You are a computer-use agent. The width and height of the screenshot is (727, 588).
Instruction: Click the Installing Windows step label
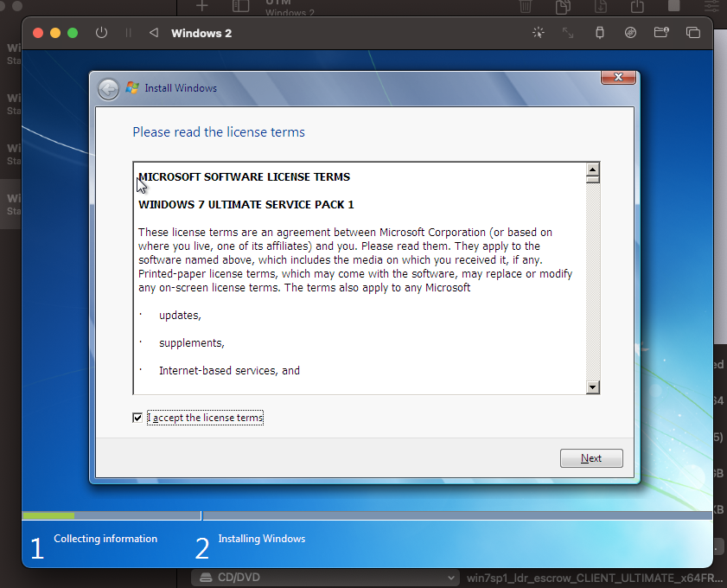click(x=262, y=539)
